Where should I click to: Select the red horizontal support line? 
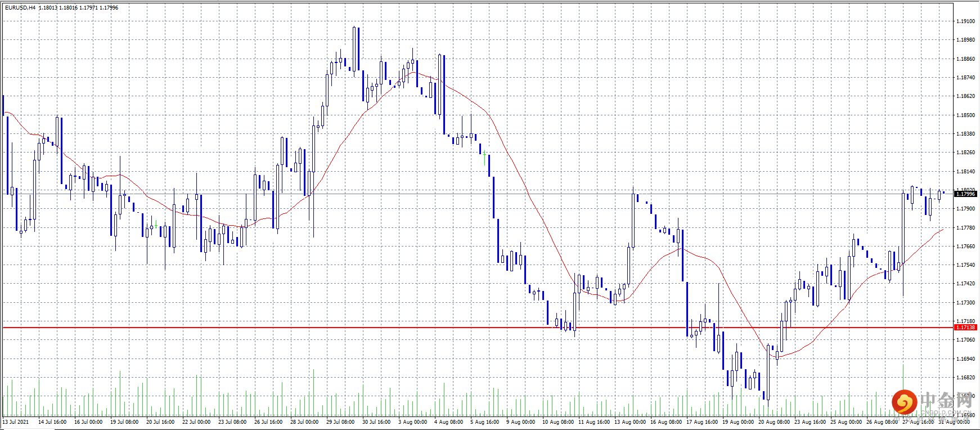pyautogui.click(x=478, y=327)
